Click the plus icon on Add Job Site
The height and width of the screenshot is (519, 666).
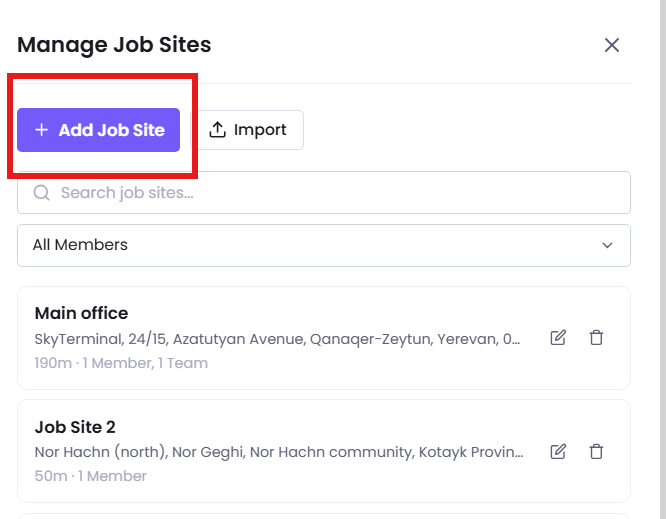[41, 130]
